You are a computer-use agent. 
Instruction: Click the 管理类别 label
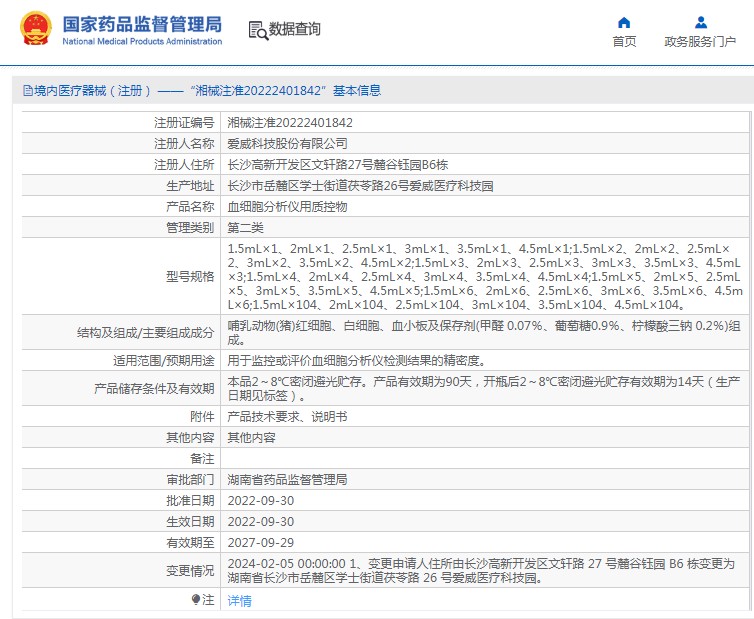[x=190, y=227]
